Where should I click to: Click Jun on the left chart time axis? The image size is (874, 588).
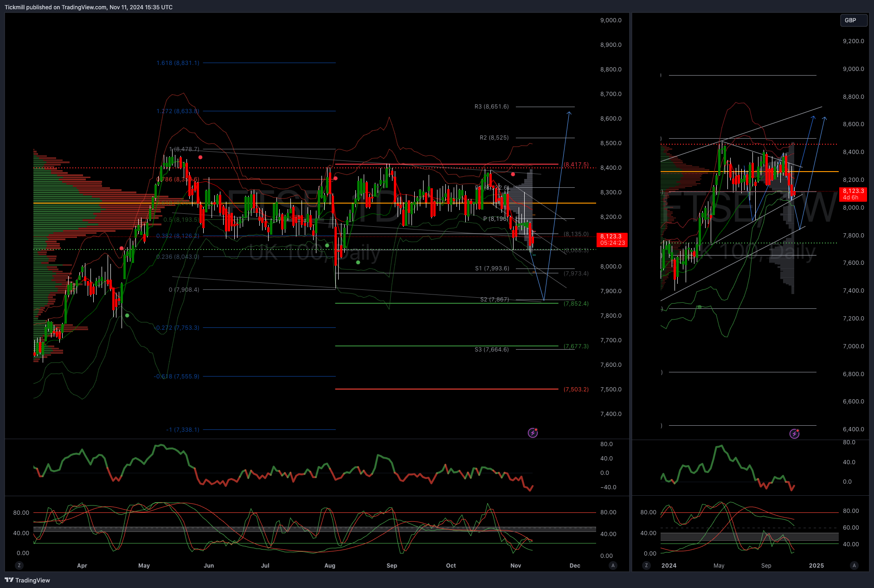point(209,565)
